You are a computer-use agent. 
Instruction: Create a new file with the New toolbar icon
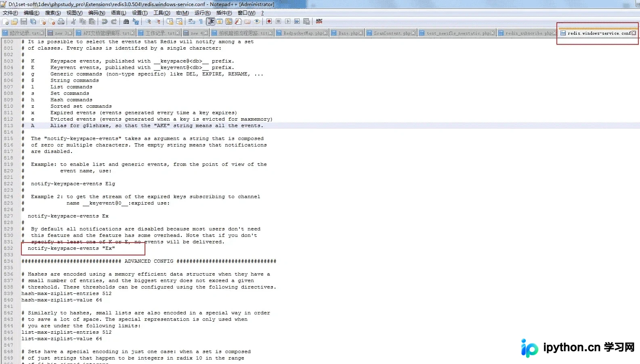pyautogui.click(x=6, y=21)
